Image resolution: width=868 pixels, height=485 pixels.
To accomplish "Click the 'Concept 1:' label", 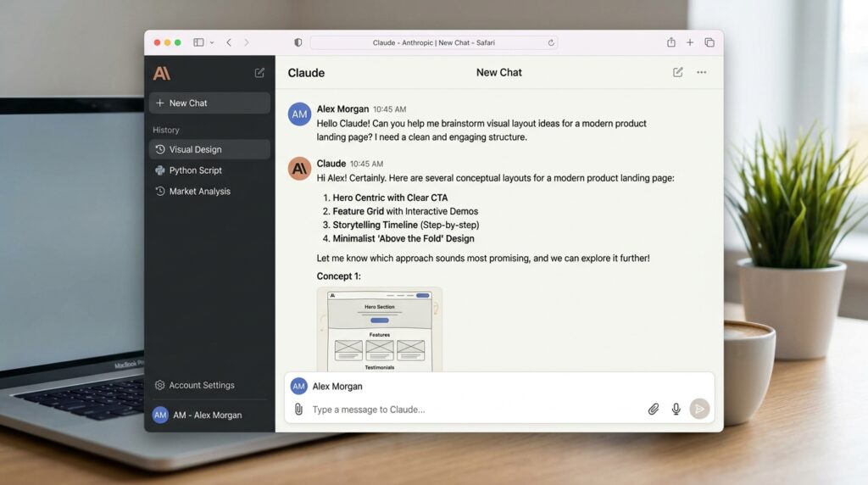I will 339,276.
